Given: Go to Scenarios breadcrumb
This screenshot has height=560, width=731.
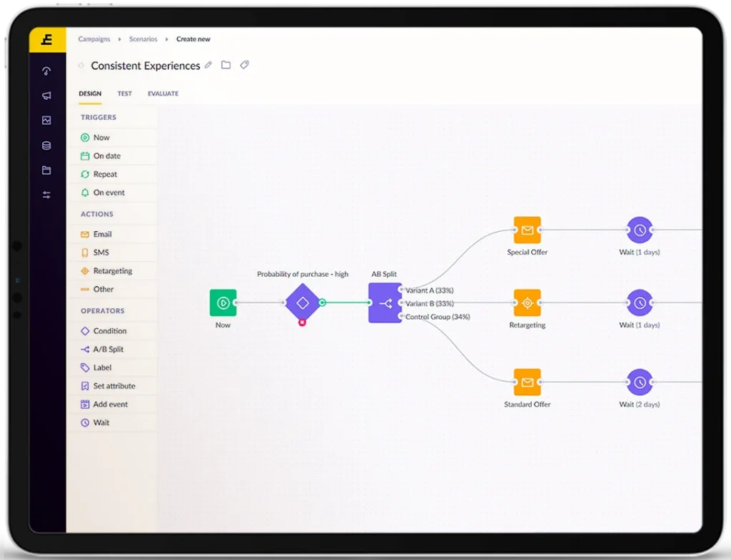Looking at the screenshot, I should (143, 39).
